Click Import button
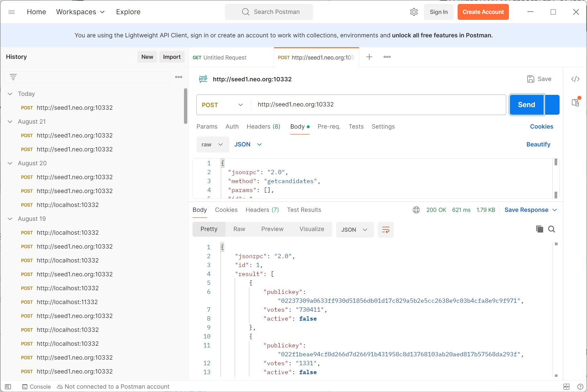 point(172,57)
